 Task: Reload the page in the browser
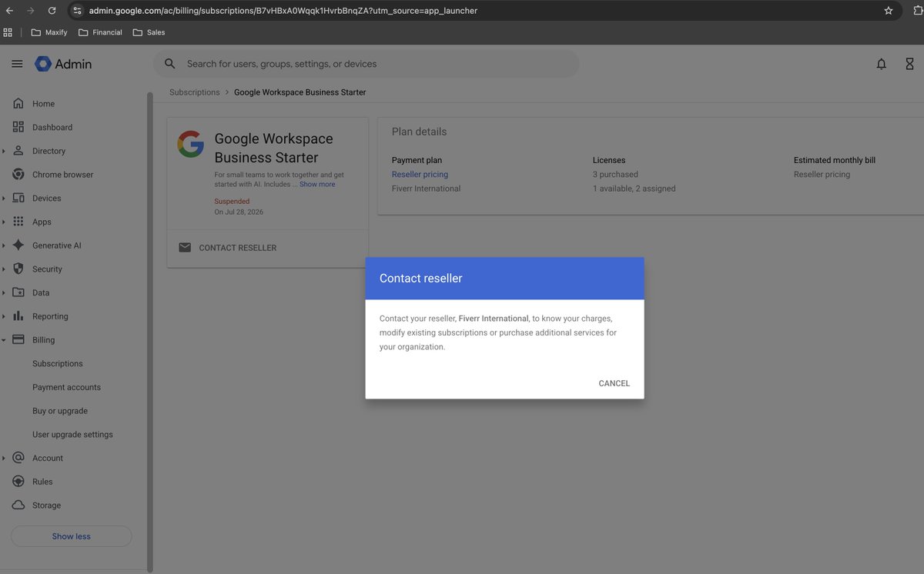point(52,11)
